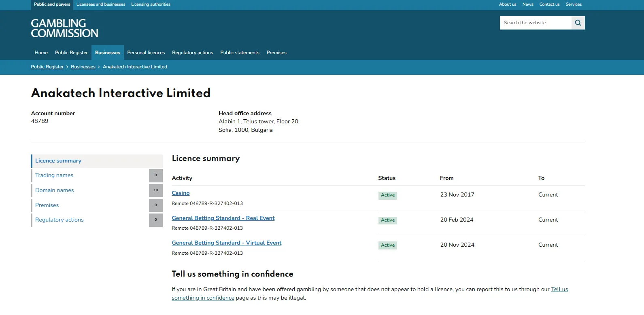Open General Betting Standard - Virtual Event link
644x315 pixels.
point(227,243)
